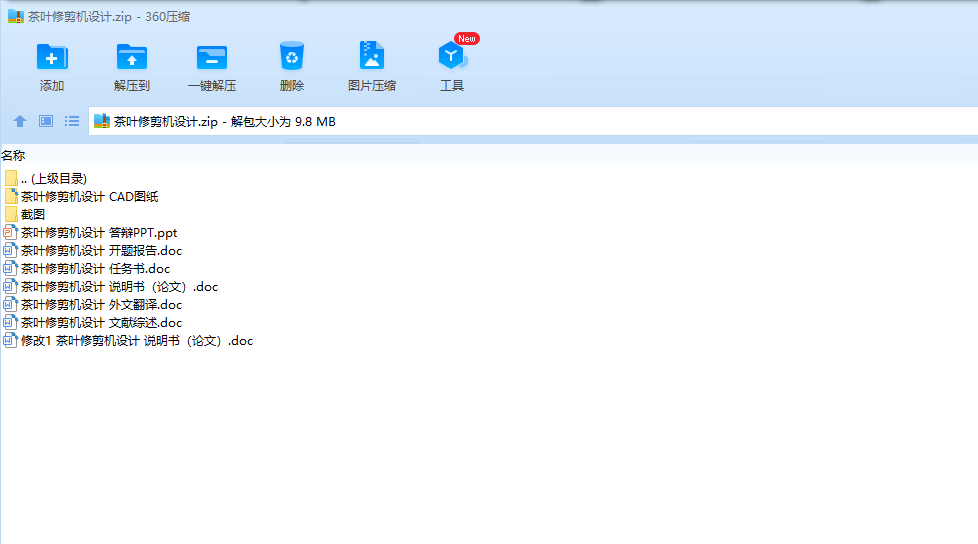Click the Word icon of 外文翻译.doc

pyautogui.click(x=11, y=305)
